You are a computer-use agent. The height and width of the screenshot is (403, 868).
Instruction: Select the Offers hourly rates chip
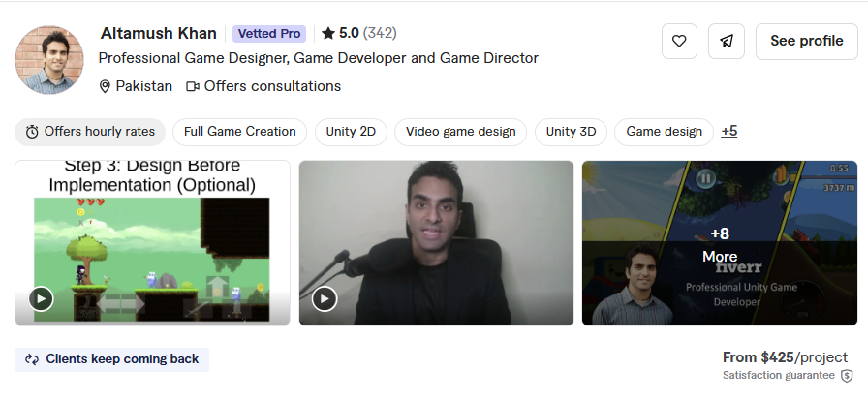click(90, 132)
